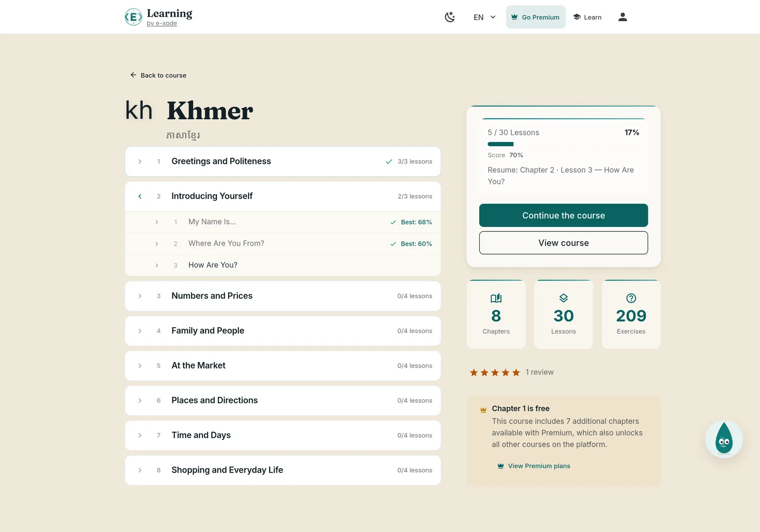Select Shopping and Everyday Life title
This screenshot has height=532, width=760.
[x=227, y=470]
